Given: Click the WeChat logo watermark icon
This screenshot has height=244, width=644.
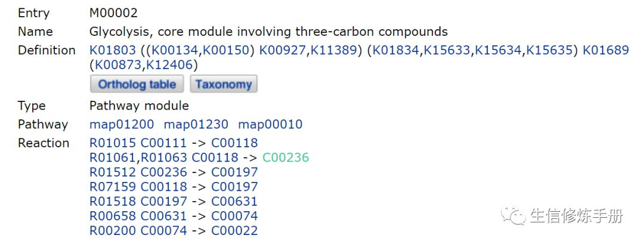Looking at the screenshot, I should pos(514,215).
